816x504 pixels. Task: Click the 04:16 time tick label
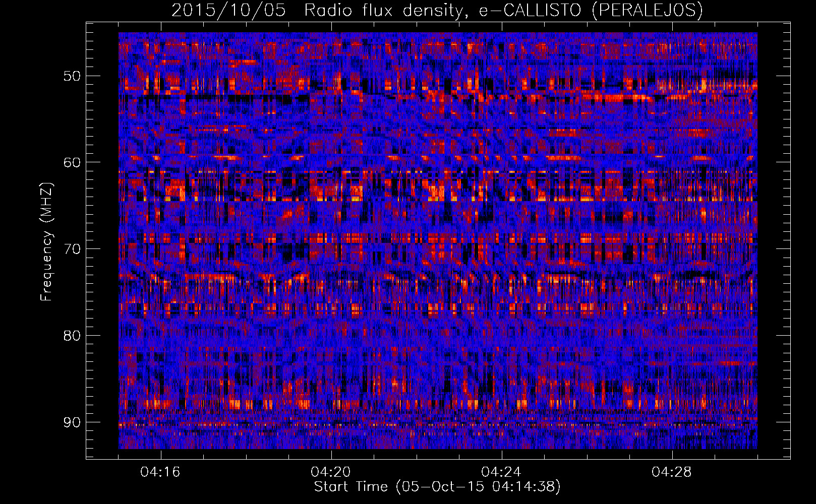[160, 472]
